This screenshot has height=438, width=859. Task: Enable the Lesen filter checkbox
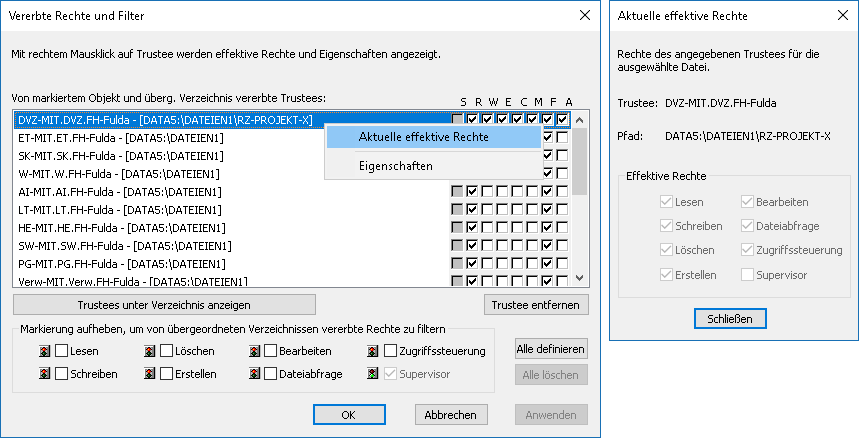pos(61,351)
